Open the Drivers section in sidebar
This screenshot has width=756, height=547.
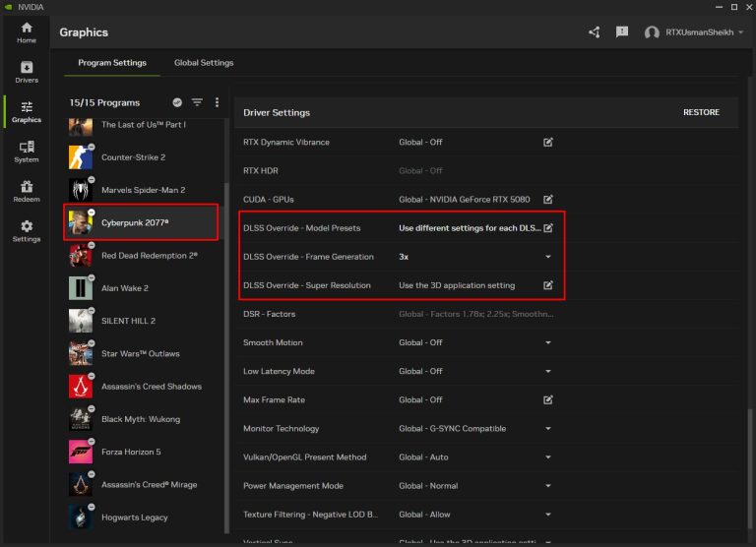27,72
